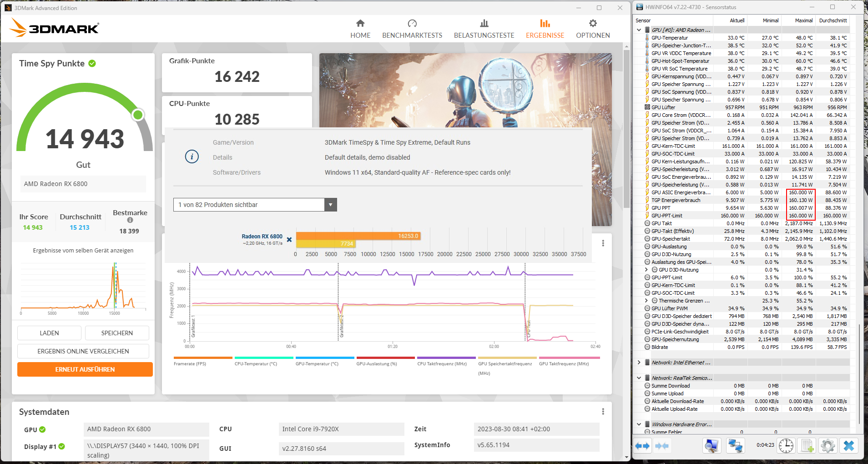
Task: Click HWiNFO networked monitors icon
Action: 735,446
